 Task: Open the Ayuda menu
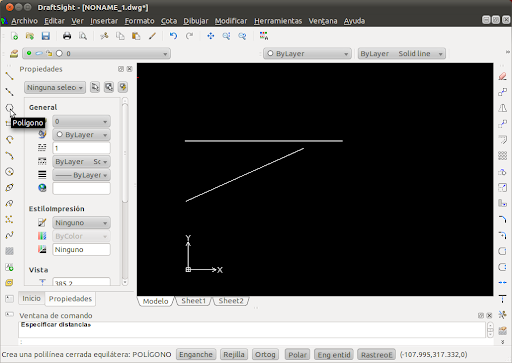[x=354, y=21]
